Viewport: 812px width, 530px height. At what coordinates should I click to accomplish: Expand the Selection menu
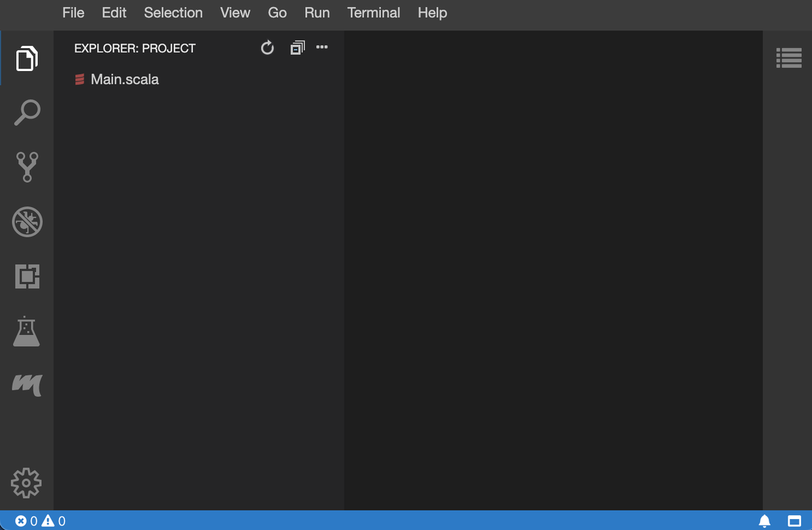pyautogui.click(x=173, y=13)
